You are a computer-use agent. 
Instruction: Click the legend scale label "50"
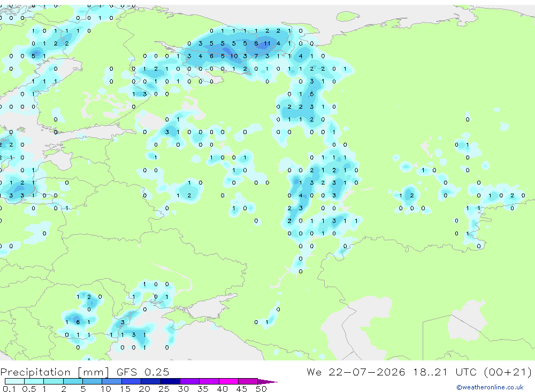pos(261,389)
